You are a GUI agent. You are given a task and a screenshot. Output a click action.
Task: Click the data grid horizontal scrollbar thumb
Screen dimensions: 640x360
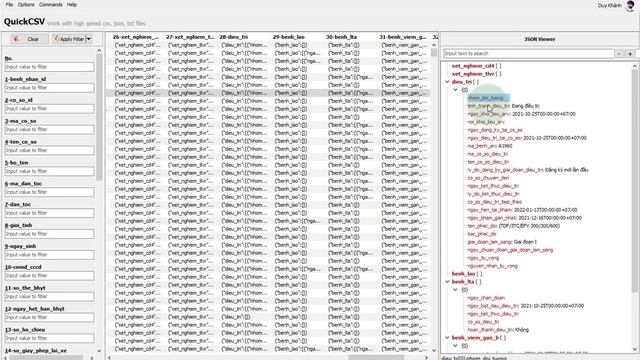pos(376,358)
